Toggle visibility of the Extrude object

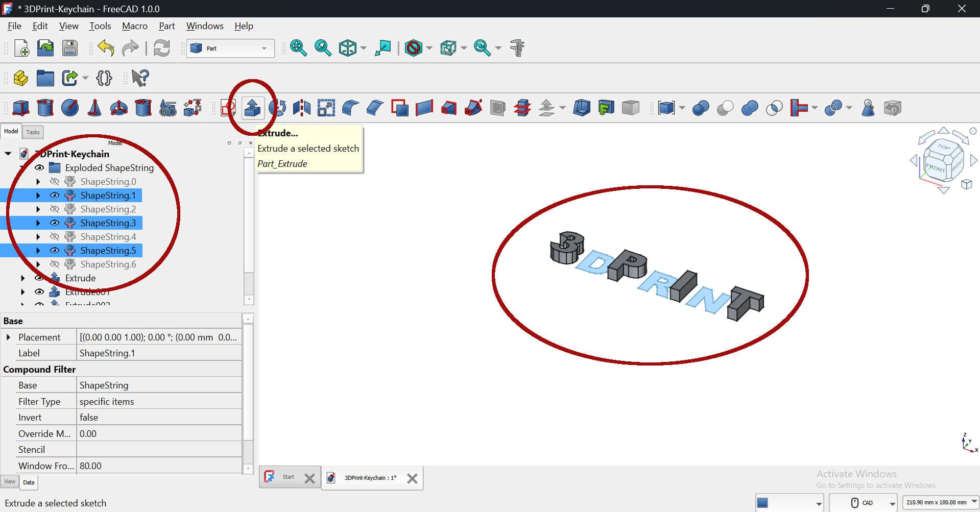[39, 278]
